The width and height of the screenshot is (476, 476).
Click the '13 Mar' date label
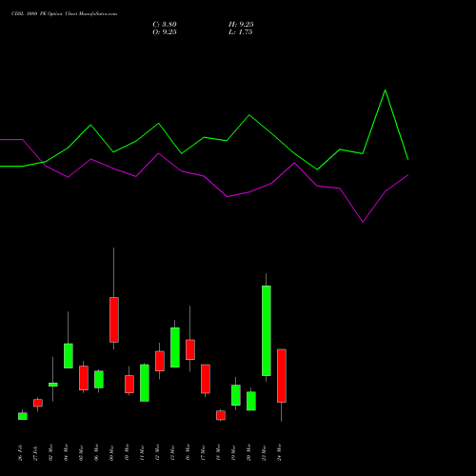click(173, 453)
